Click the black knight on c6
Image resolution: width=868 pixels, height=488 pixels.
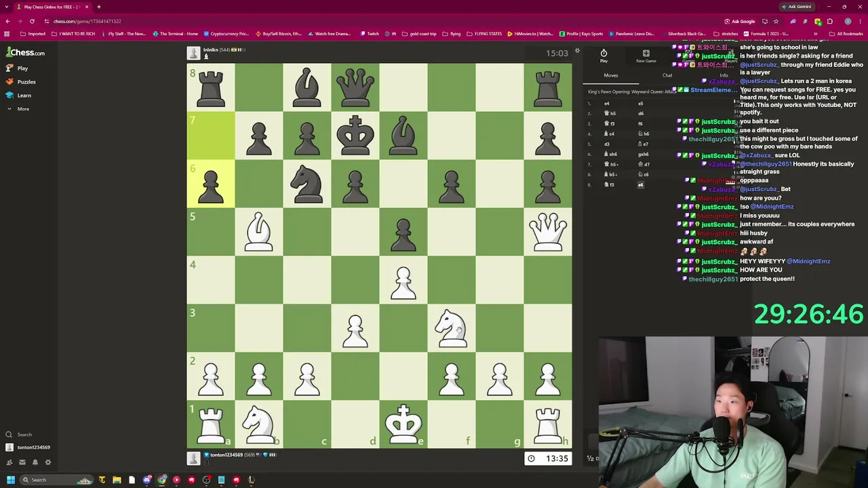(x=307, y=184)
